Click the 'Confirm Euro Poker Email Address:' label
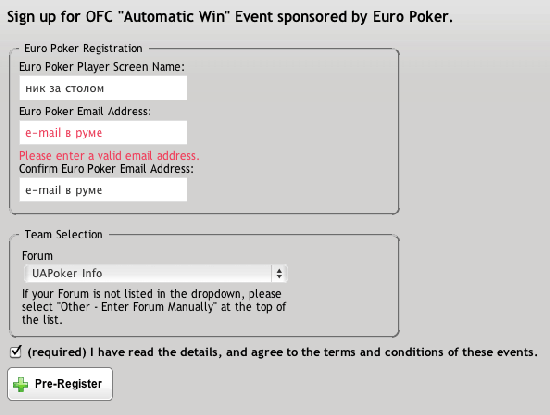This screenshot has width=550, height=415. pos(106,169)
